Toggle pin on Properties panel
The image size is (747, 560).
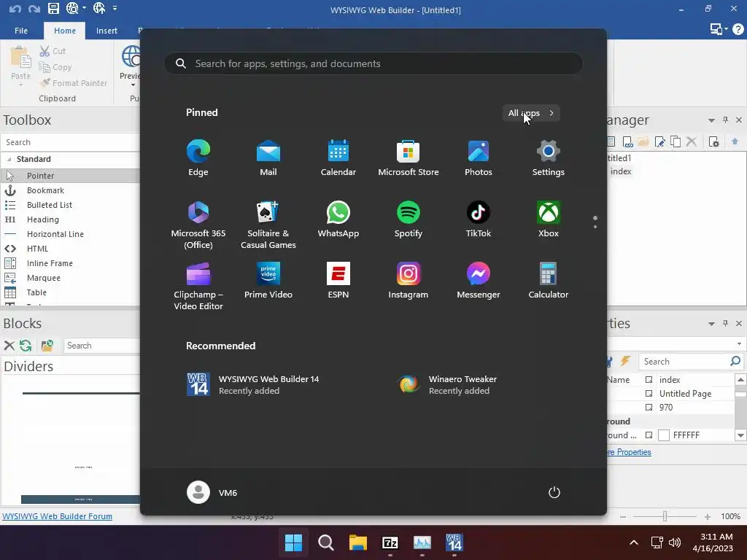pos(725,323)
